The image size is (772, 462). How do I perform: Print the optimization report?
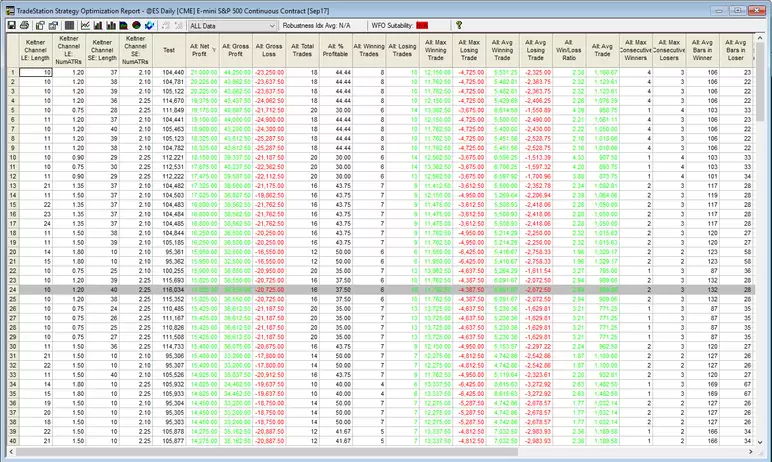(x=24, y=25)
